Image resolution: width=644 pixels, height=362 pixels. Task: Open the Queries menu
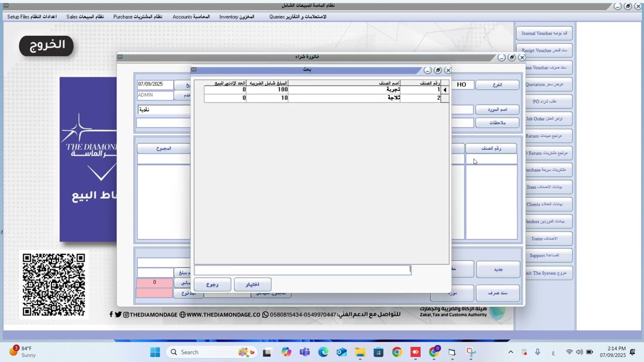tap(298, 17)
